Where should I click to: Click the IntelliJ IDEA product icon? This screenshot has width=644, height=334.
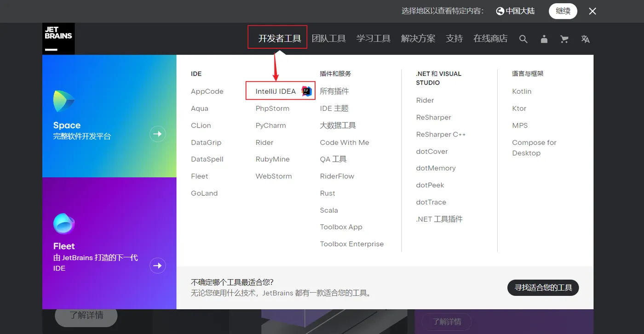click(306, 91)
